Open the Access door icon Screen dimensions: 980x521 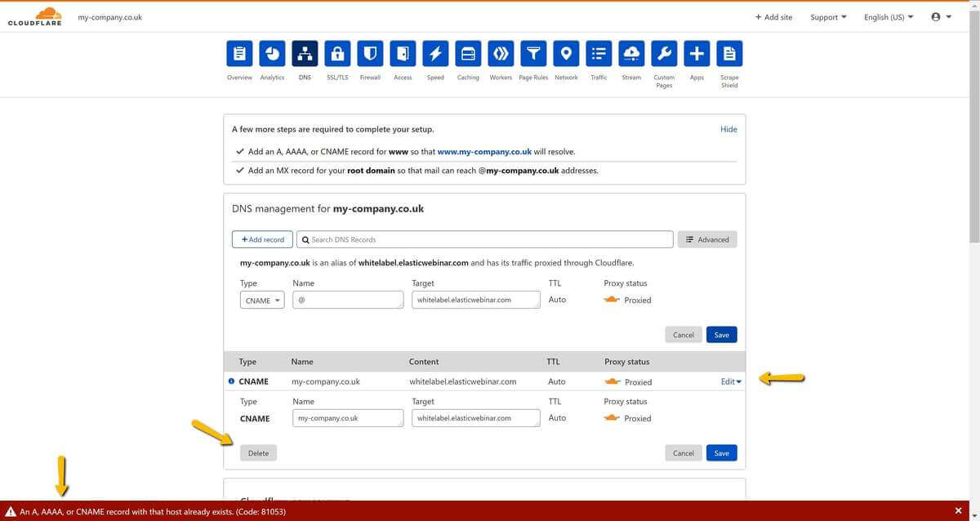[403, 54]
